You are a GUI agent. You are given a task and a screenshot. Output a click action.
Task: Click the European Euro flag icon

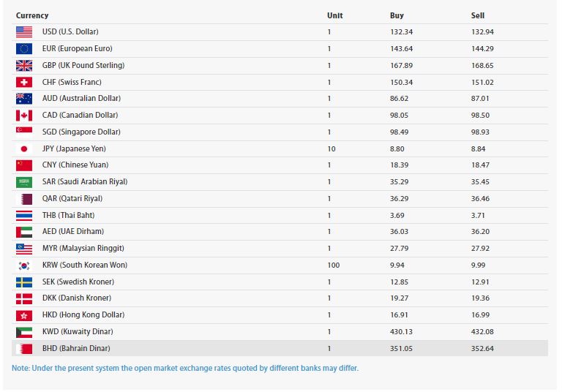tap(24, 48)
